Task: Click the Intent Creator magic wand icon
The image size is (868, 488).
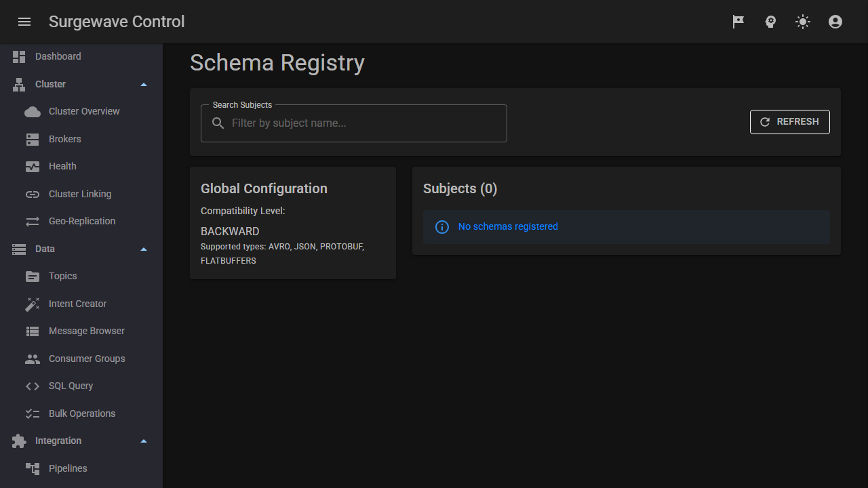Action: (33, 304)
